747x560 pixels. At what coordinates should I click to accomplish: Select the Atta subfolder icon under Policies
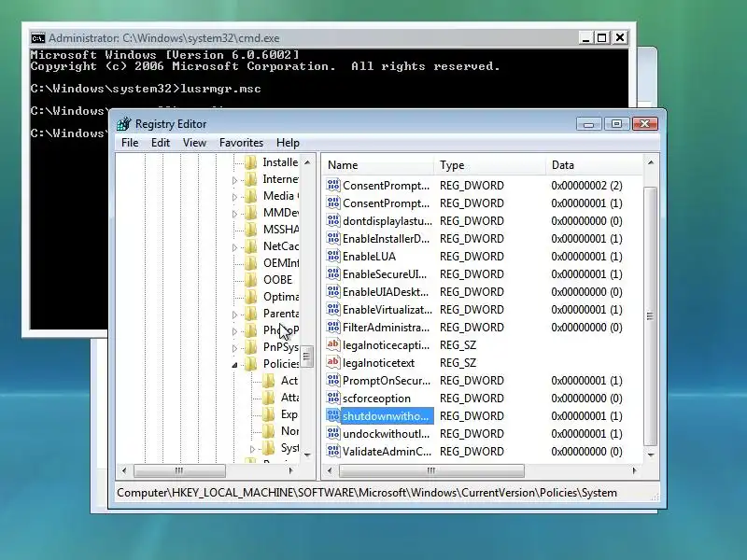click(269, 398)
